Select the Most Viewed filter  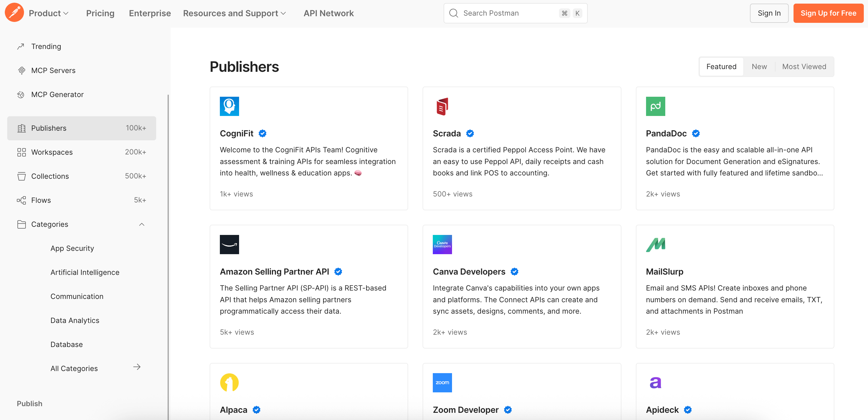804,66
